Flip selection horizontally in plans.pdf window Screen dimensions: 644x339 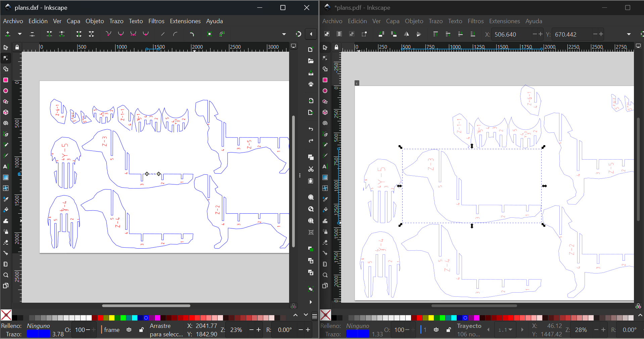[x=406, y=34]
